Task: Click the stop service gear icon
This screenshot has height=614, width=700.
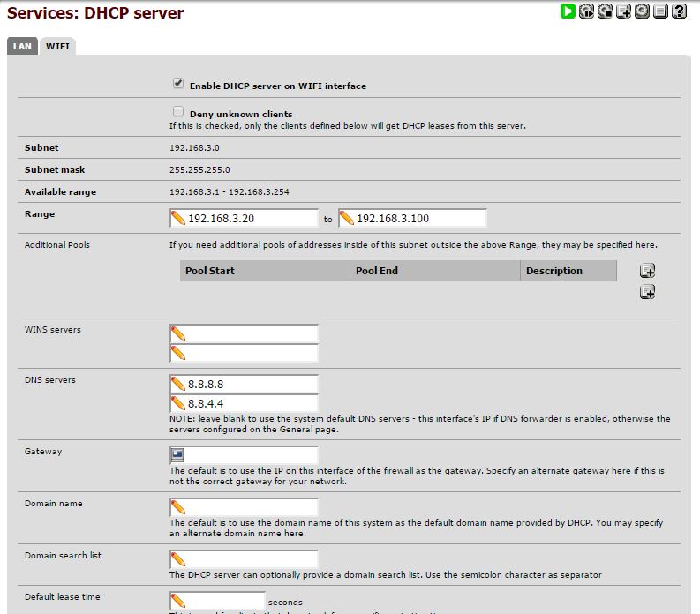Action: click(605, 11)
